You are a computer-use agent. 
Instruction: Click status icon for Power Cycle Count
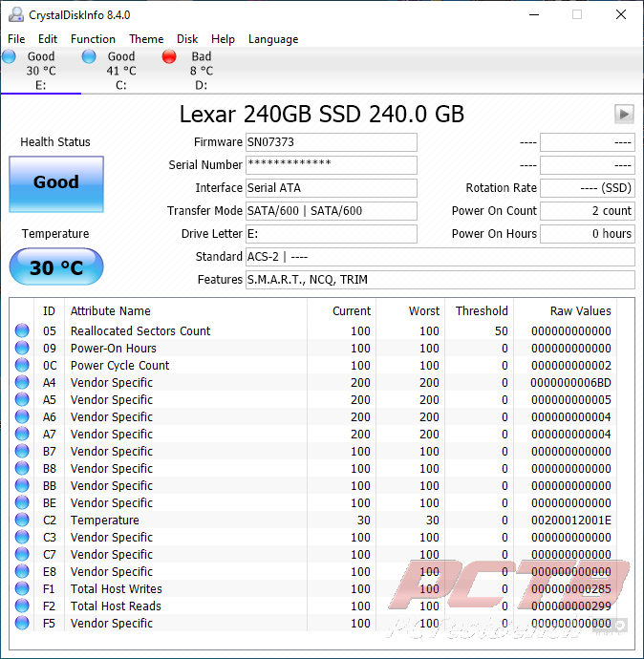pyautogui.click(x=22, y=365)
